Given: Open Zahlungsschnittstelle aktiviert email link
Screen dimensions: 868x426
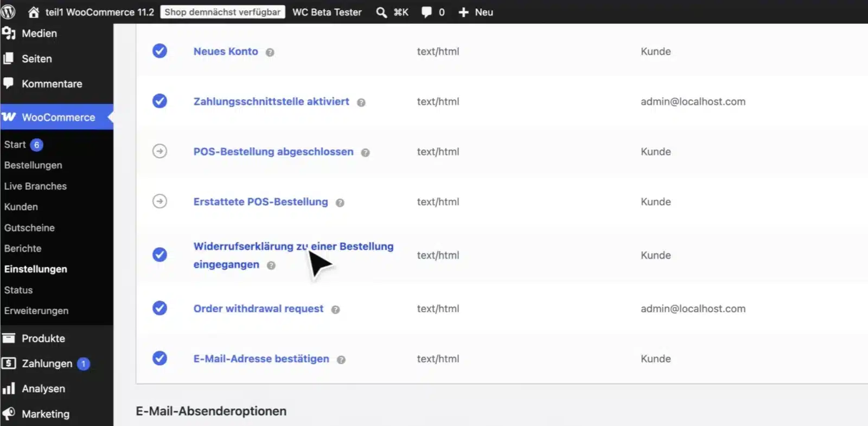Looking at the screenshot, I should tap(271, 101).
